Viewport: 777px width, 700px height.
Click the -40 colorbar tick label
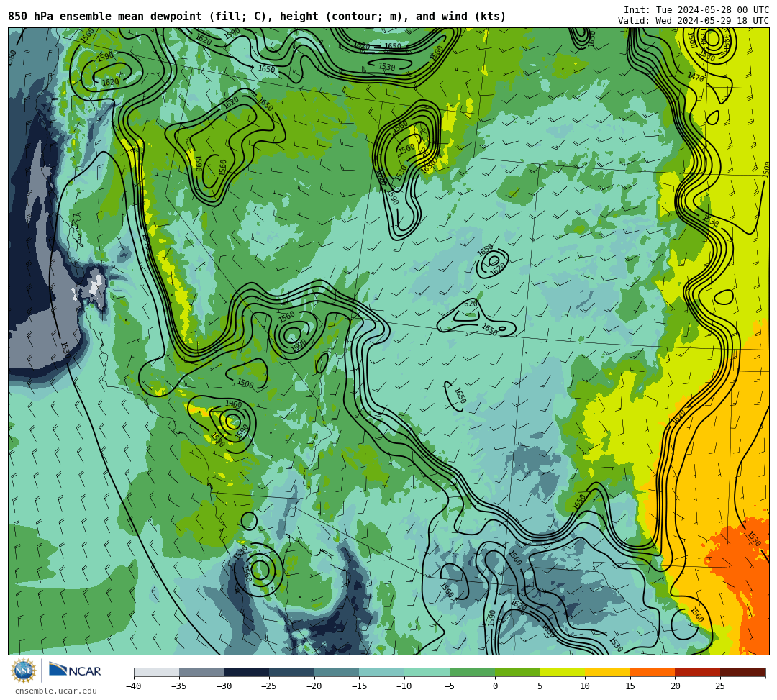pyautogui.click(x=133, y=686)
